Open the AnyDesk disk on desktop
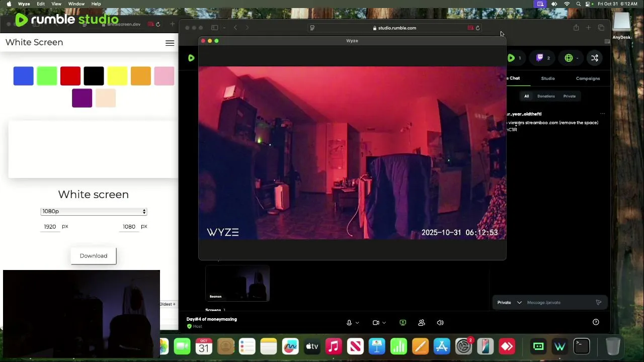The image size is (644, 362). pyautogui.click(x=621, y=26)
